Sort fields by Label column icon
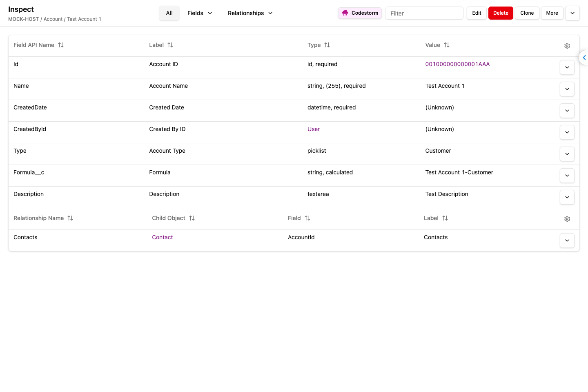The image size is (588, 392). 170,45
